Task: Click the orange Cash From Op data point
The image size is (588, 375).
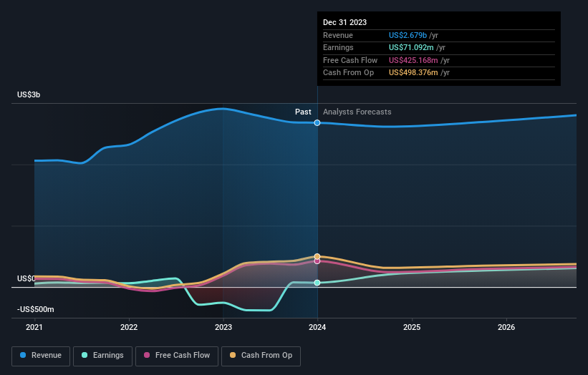Action: tap(317, 257)
